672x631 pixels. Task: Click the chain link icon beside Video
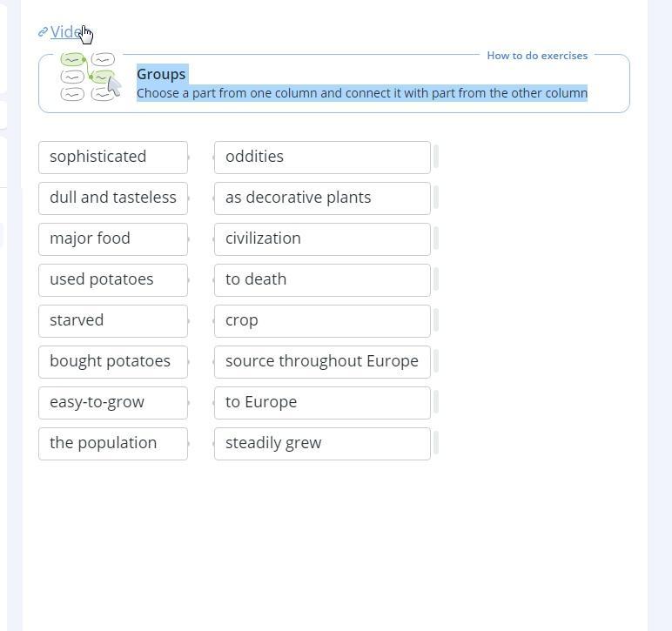click(x=43, y=32)
